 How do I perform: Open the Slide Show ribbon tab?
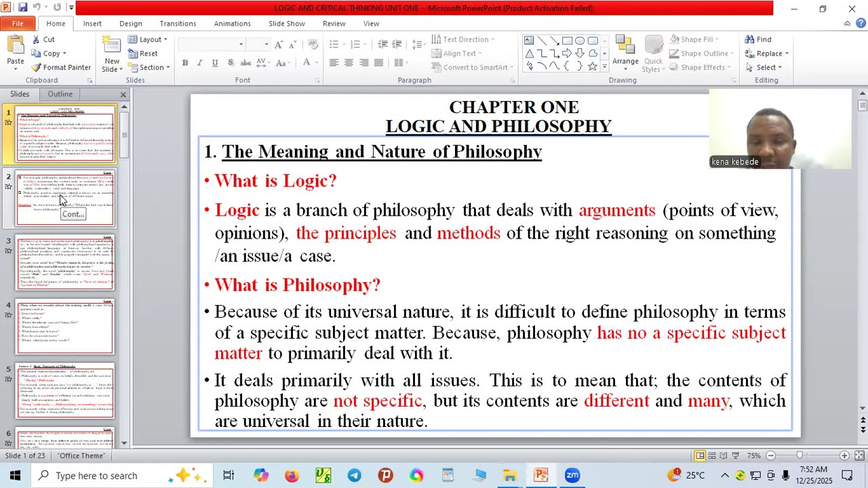pyautogui.click(x=287, y=24)
